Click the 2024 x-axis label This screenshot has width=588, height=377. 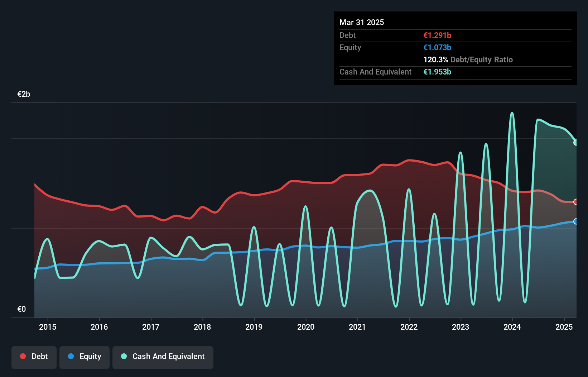click(512, 327)
